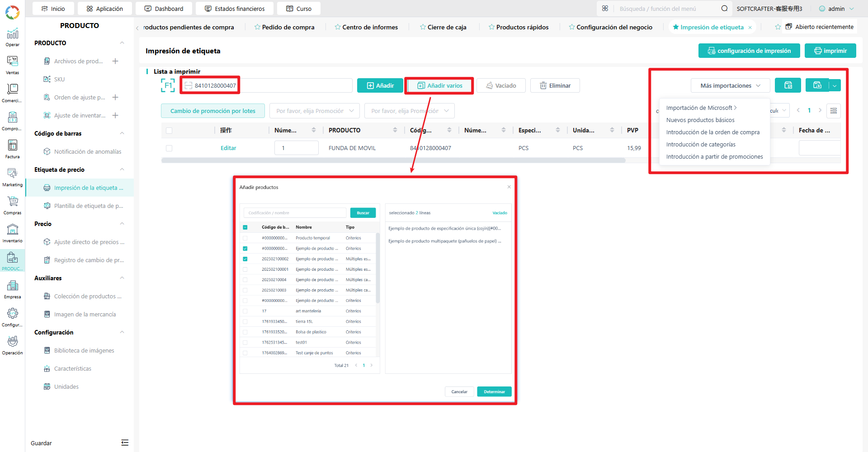Toggle star on the Pedido de compra tab
Screen dimensions: 868x452
pos(257,27)
